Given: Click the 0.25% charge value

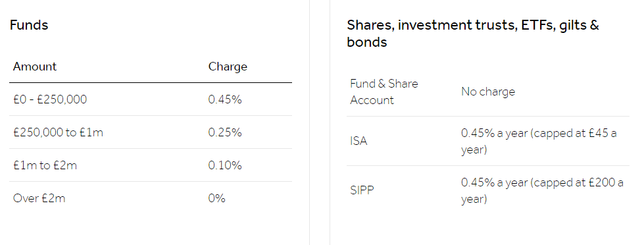Looking at the screenshot, I should coord(225,132).
